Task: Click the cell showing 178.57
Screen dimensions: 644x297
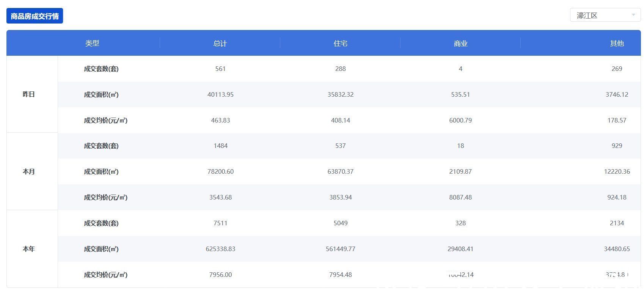Action: (617, 120)
